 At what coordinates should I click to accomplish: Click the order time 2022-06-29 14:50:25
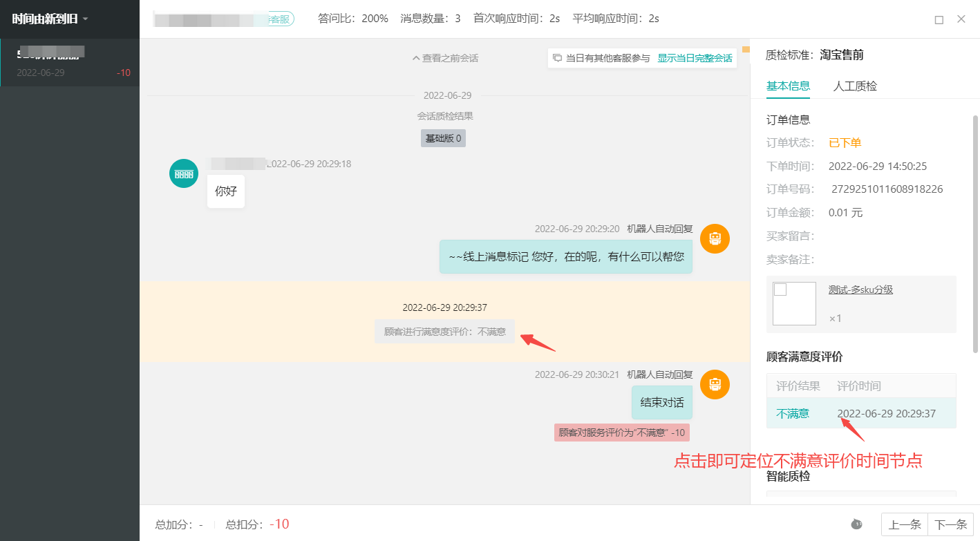[x=878, y=166]
